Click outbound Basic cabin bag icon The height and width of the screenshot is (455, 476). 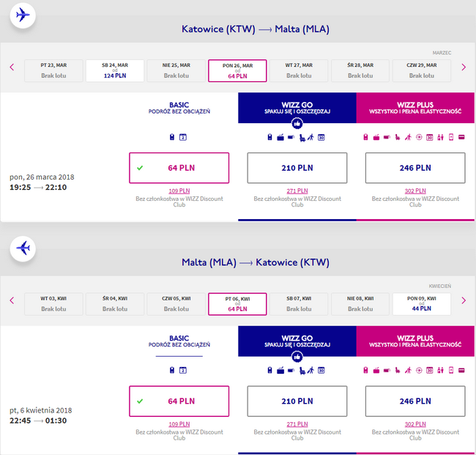tap(172, 137)
